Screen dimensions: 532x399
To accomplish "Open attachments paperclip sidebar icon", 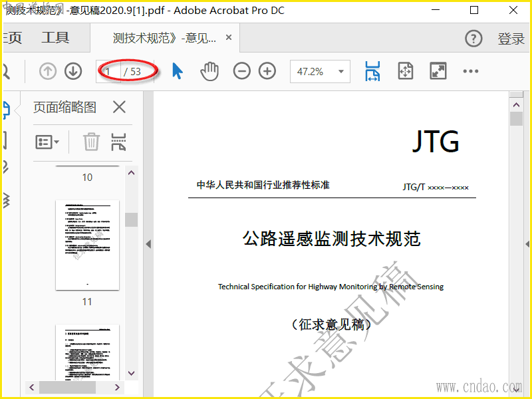I will point(5,168).
